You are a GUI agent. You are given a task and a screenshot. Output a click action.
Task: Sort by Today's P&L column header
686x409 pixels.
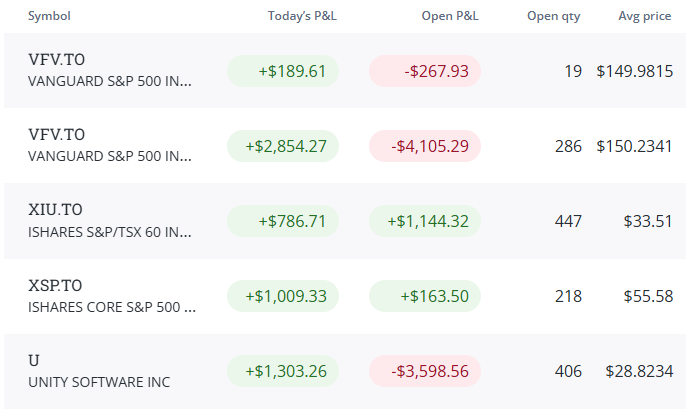(302, 16)
